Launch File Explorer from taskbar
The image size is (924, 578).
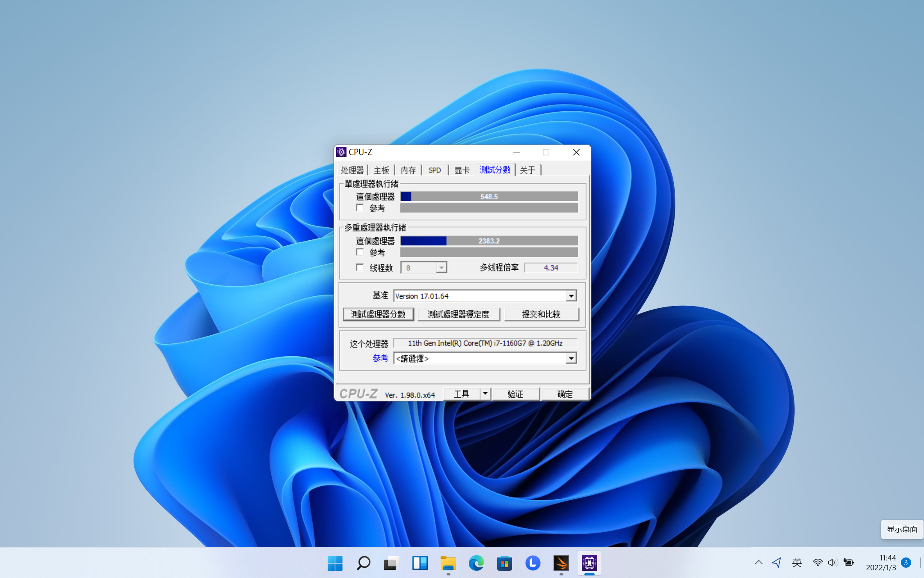pos(448,563)
